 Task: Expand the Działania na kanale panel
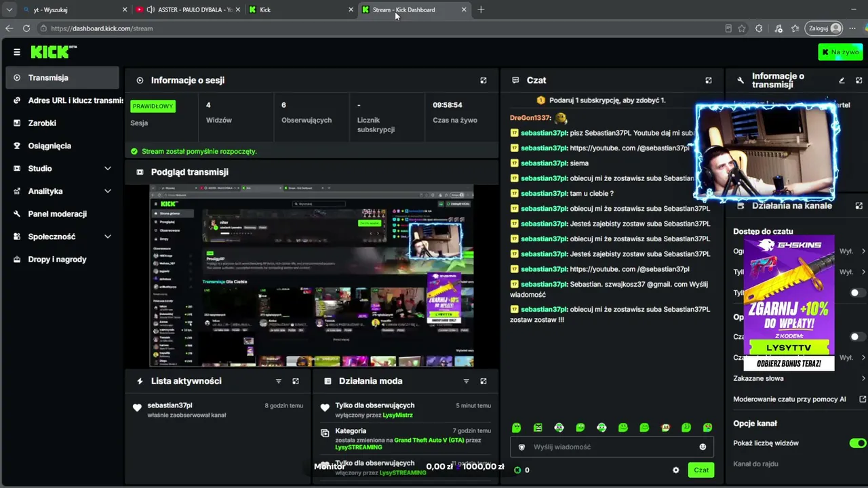coord(859,205)
